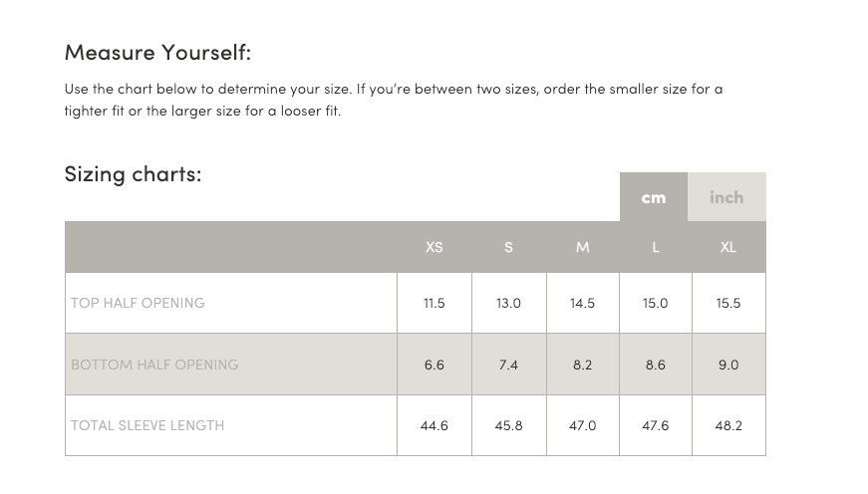
Task: Click the XS column header
Action: tap(434, 247)
